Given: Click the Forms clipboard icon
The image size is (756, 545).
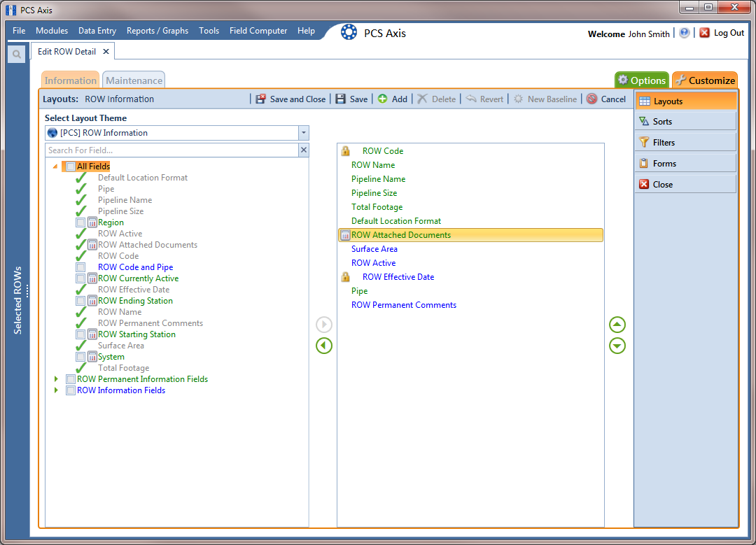Looking at the screenshot, I should [x=644, y=163].
